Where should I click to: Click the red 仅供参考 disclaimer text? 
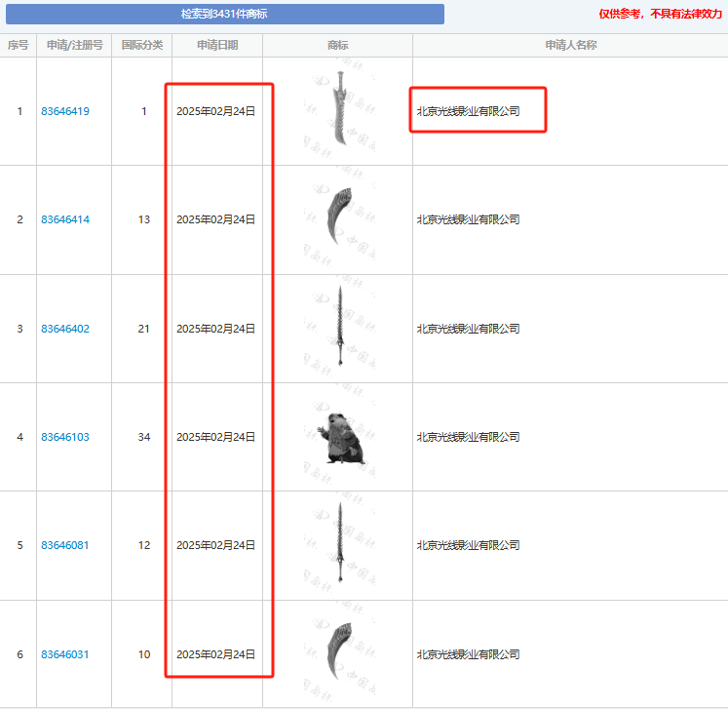pyautogui.click(x=660, y=14)
